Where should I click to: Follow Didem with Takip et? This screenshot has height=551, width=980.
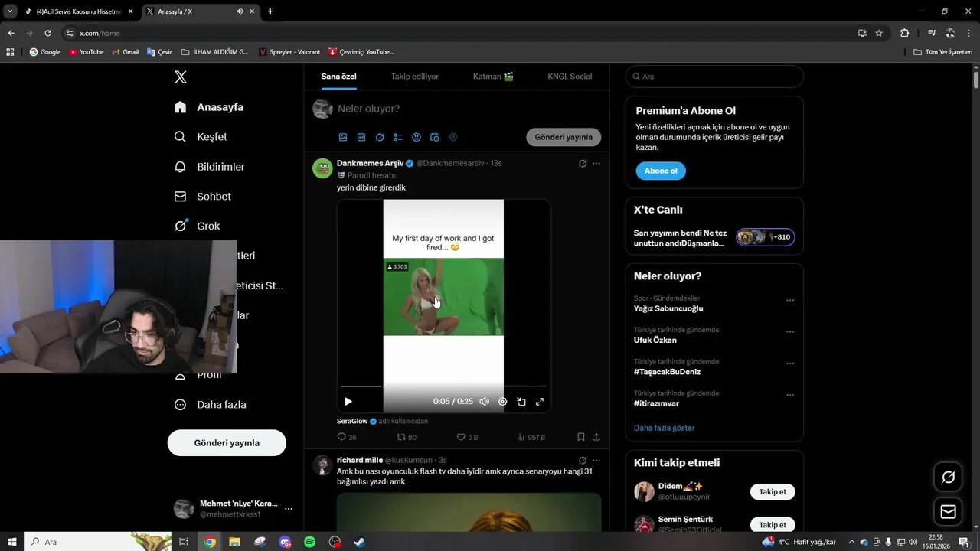click(773, 492)
